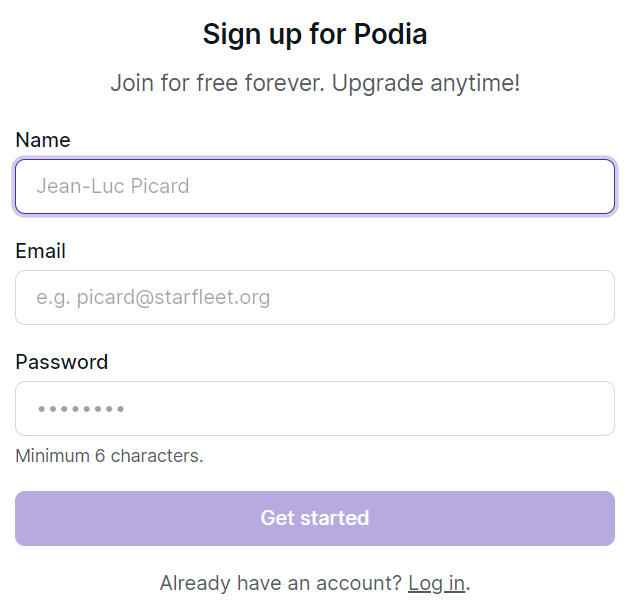Click the Email field label
This screenshot has height=607, width=631.
click(x=41, y=251)
